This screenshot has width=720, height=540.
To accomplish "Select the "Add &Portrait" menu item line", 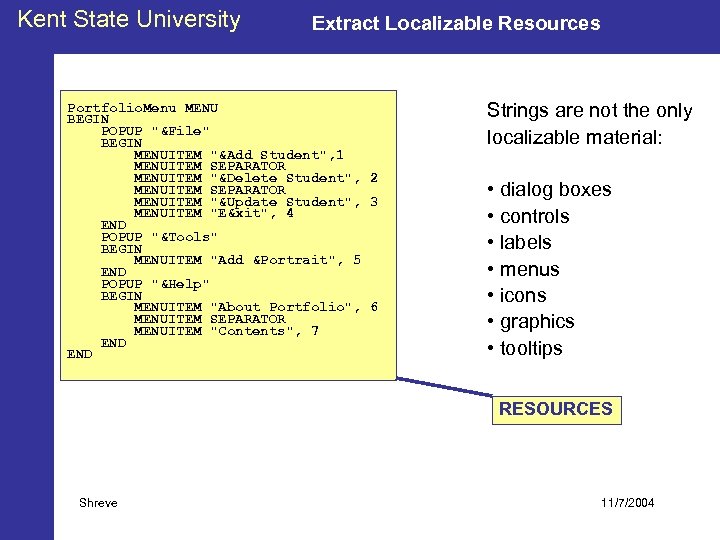I will pos(248,260).
